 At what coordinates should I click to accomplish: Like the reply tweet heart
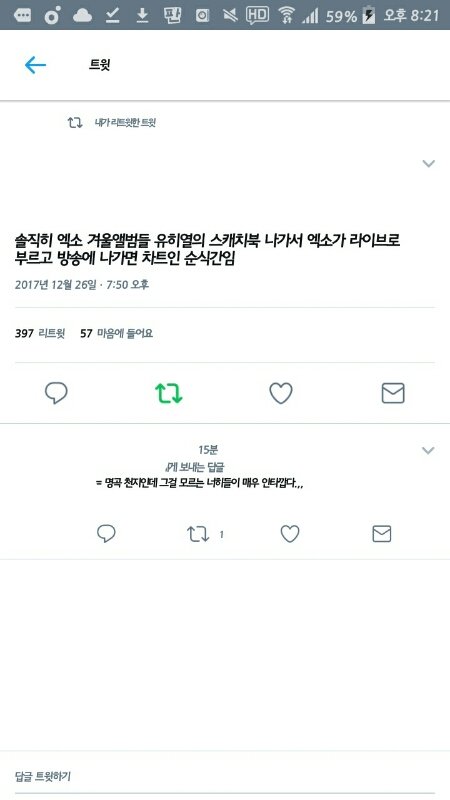290,534
